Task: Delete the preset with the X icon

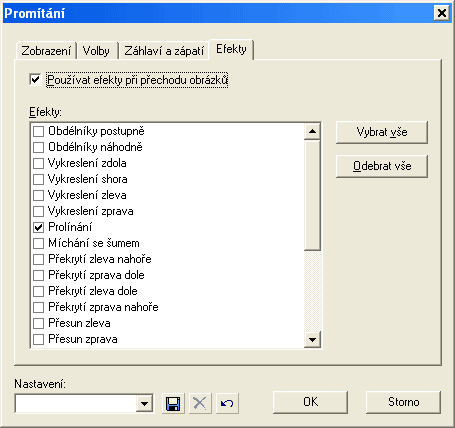Action: [200, 403]
